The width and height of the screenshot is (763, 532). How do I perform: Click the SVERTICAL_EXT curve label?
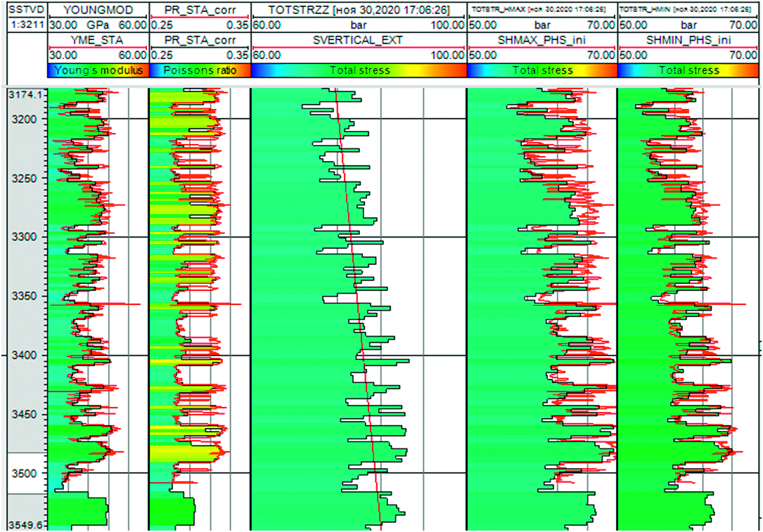(x=359, y=40)
